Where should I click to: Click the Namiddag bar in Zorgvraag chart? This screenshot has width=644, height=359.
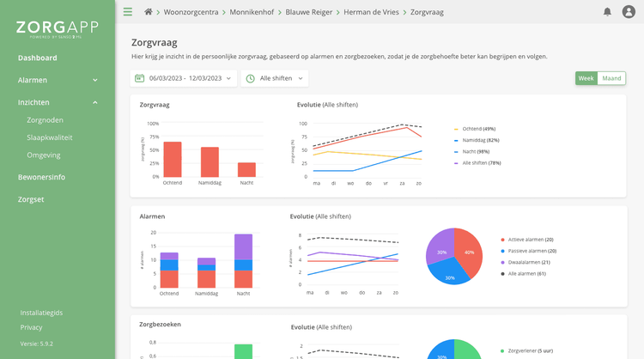tap(210, 161)
